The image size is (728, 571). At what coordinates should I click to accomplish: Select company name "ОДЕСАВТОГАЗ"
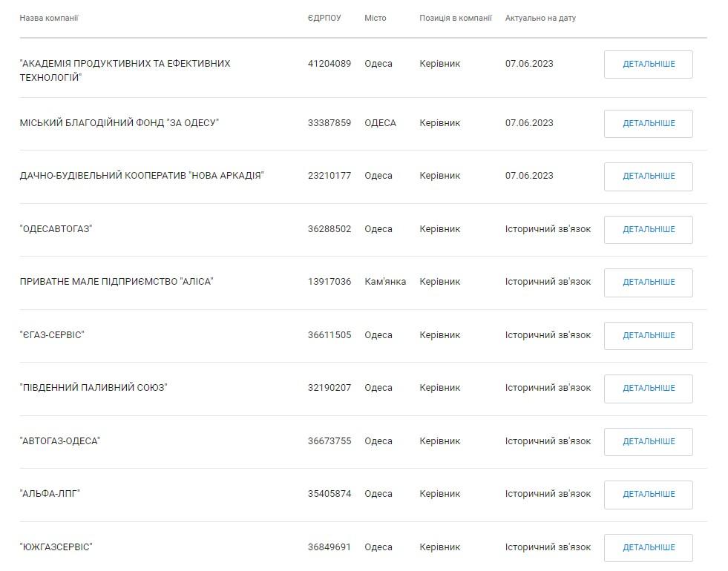click(x=56, y=229)
